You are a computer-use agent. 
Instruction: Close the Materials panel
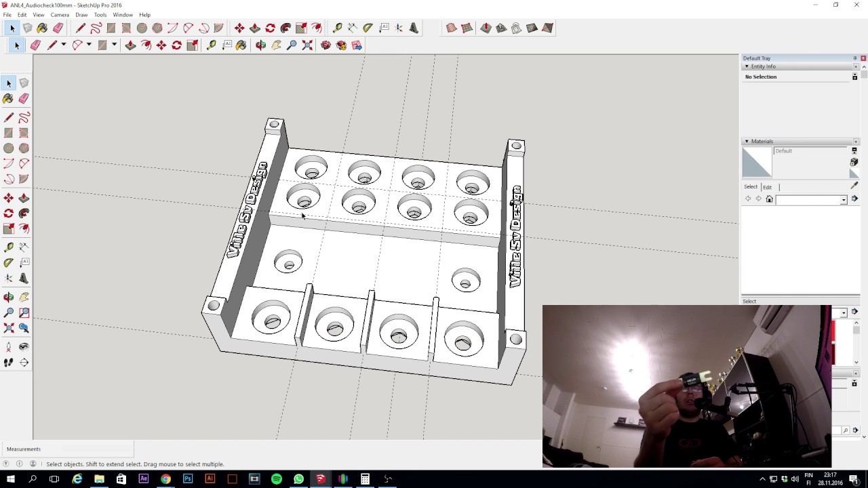pos(856,141)
